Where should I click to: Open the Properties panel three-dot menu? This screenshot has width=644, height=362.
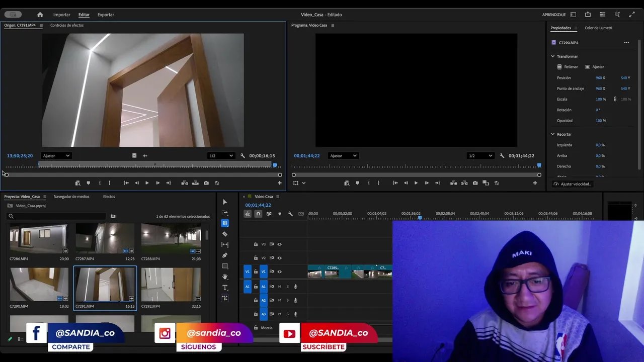tap(626, 43)
